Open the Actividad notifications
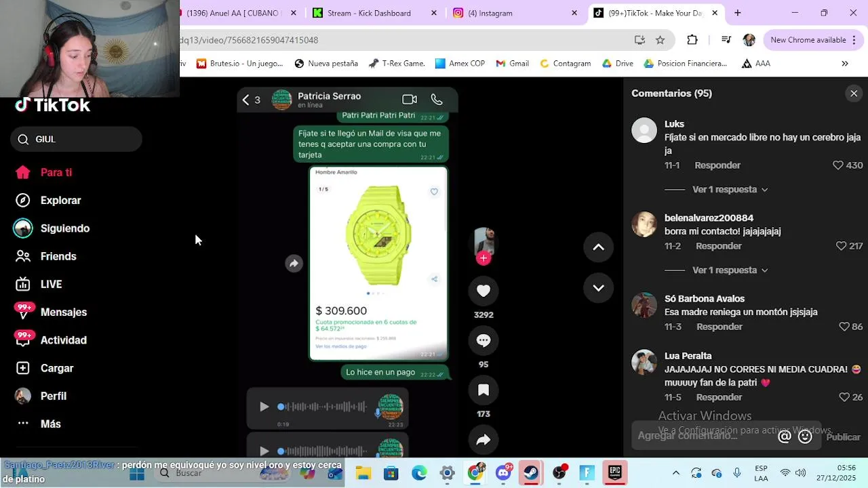This screenshot has width=868, height=488. (x=51, y=340)
